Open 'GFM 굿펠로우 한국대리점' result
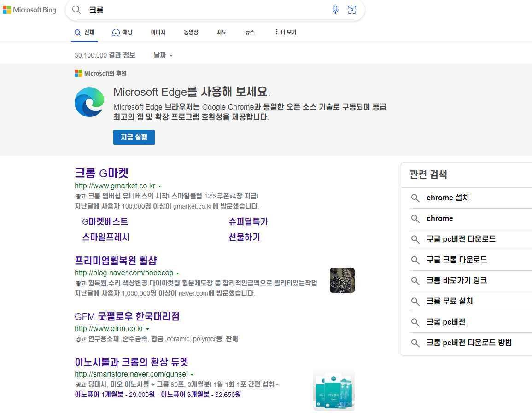 click(x=127, y=316)
